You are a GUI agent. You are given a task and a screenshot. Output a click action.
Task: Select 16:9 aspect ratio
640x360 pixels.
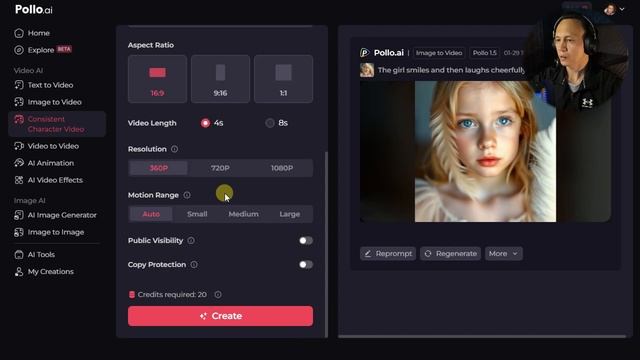click(158, 79)
